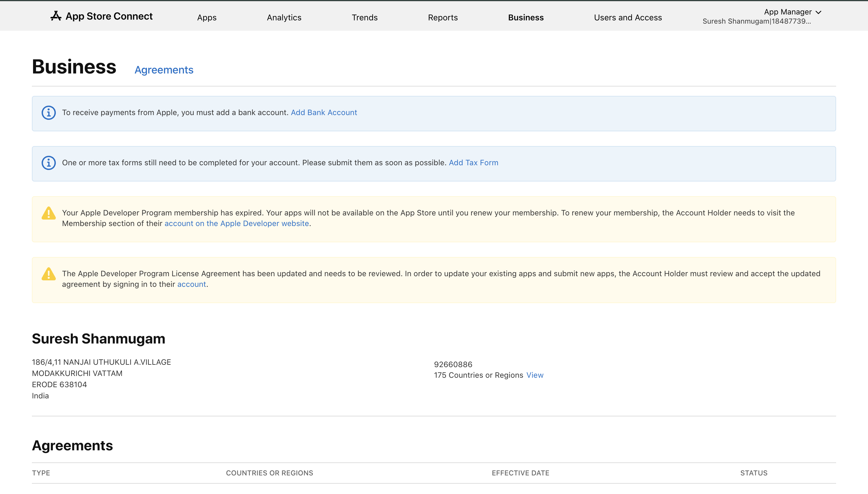Open the Analytics section
Screen dimensions: 868x494
(284, 17)
